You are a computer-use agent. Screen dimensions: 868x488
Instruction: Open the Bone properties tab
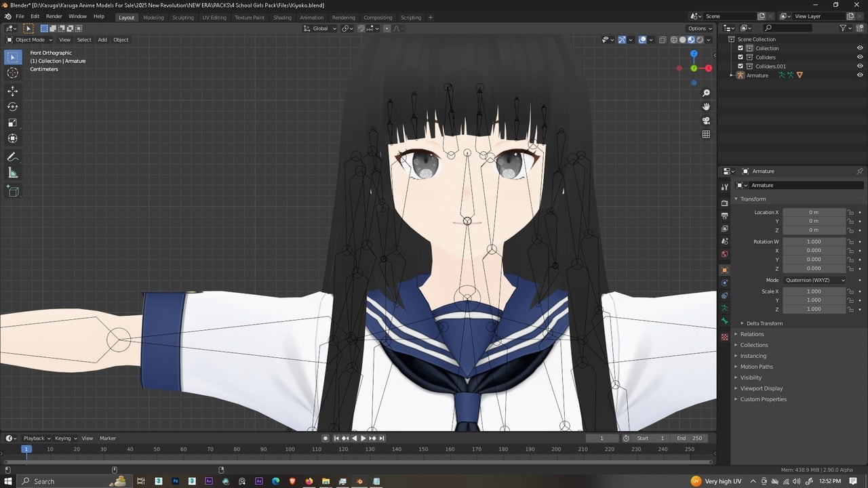pos(725,321)
